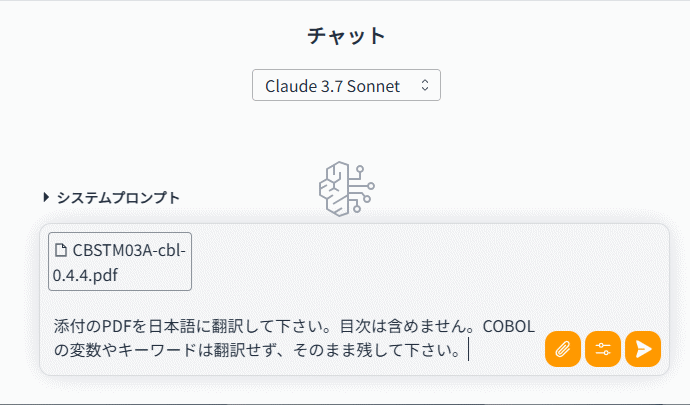Click the document icon in the PDF attachment chip
The width and height of the screenshot is (690, 405).
click(61, 250)
